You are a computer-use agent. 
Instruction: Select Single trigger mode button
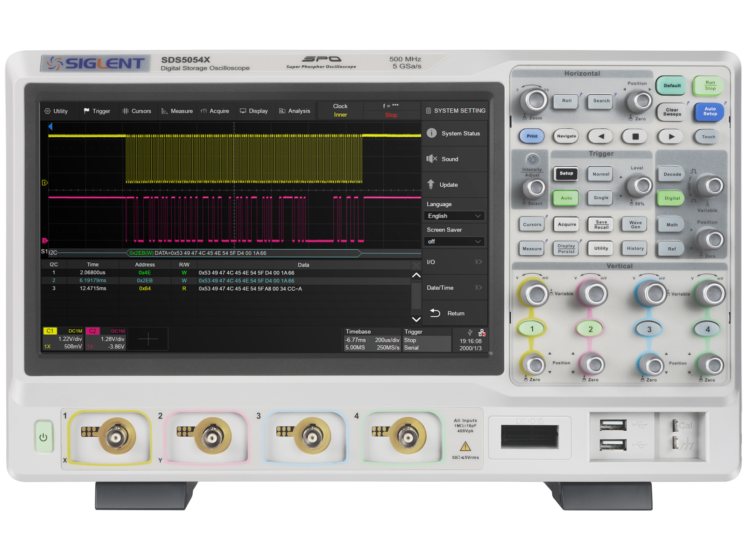600,198
